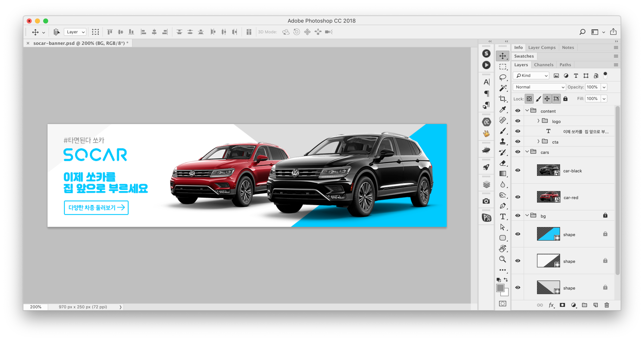Open the layer effects fx menu

click(x=551, y=305)
